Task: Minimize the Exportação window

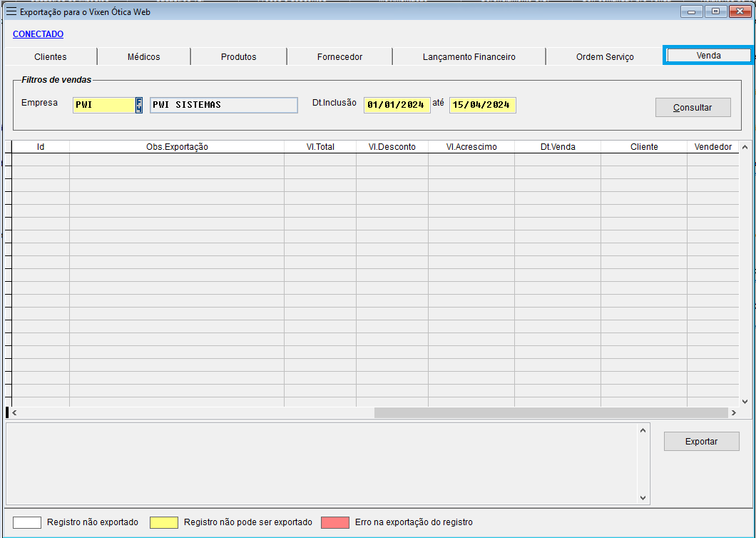Action: coord(691,11)
